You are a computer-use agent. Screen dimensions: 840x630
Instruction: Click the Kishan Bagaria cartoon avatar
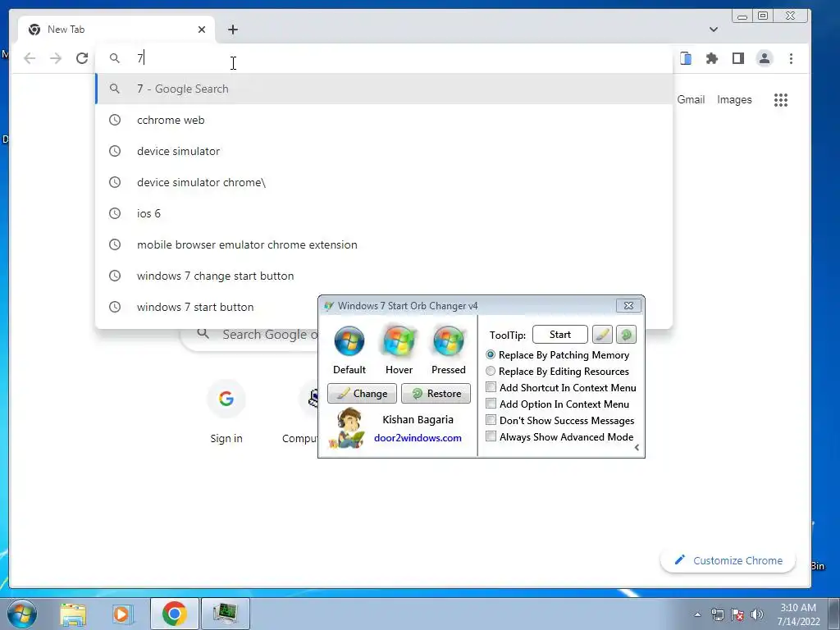pos(347,427)
